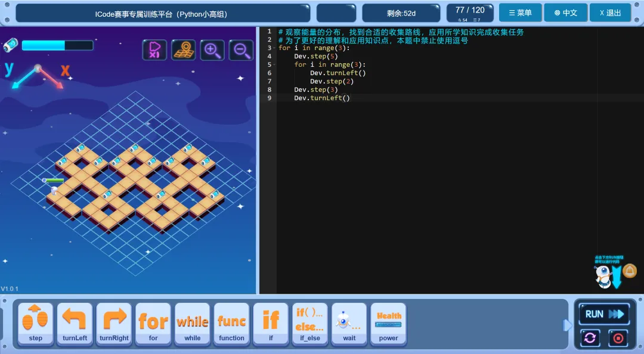Insert the turnLeft command block
Screen dimensions: 644x354
pyautogui.click(x=75, y=324)
